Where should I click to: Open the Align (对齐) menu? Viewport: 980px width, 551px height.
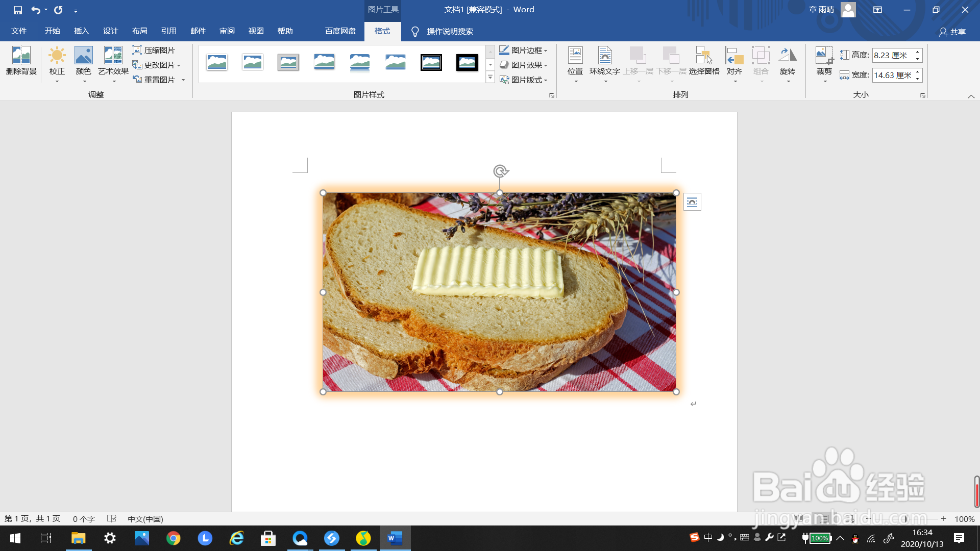734,64
